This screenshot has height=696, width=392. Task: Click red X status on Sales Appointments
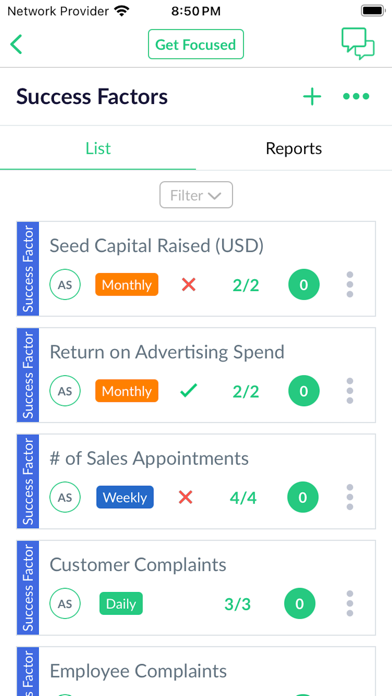(186, 497)
